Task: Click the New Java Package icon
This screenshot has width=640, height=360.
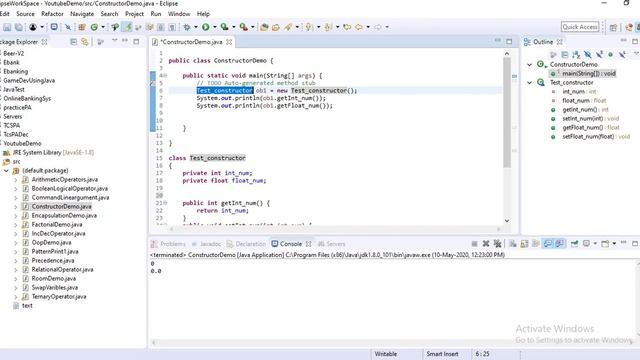Action: pos(82,27)
